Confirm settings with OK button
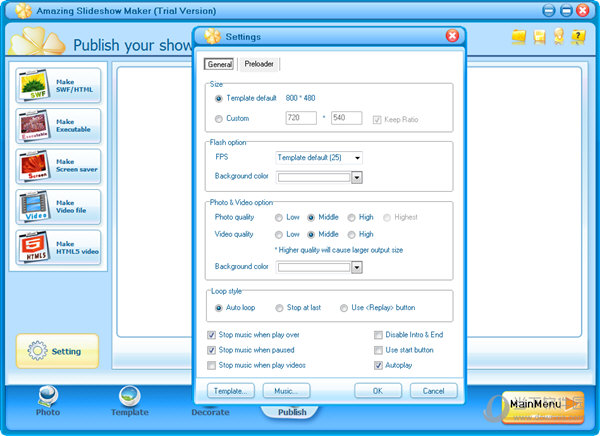 [x=378, y=391]
